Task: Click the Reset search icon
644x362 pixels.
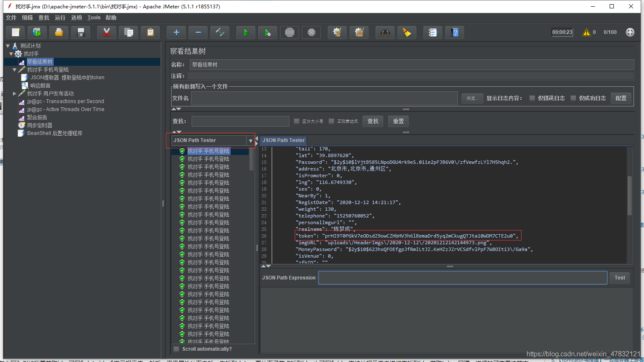Action: (407, 32)
